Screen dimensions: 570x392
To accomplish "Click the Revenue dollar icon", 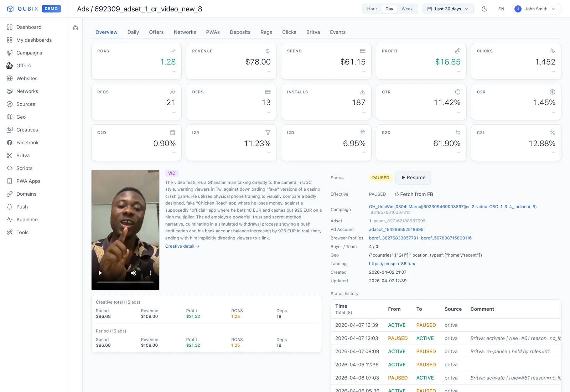I will 268,51.
